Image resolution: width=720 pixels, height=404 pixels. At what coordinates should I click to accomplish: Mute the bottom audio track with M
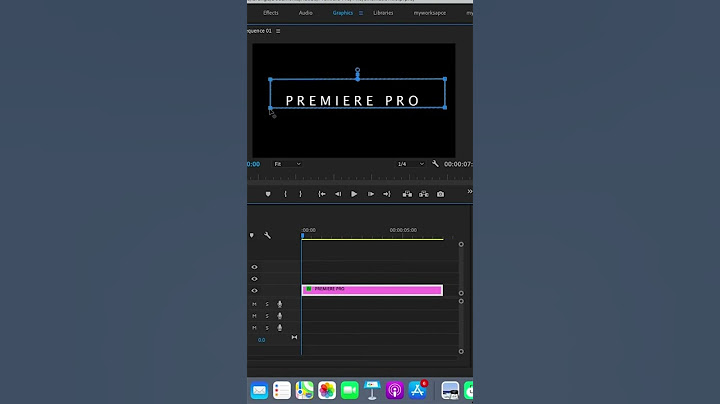[254, 328]
